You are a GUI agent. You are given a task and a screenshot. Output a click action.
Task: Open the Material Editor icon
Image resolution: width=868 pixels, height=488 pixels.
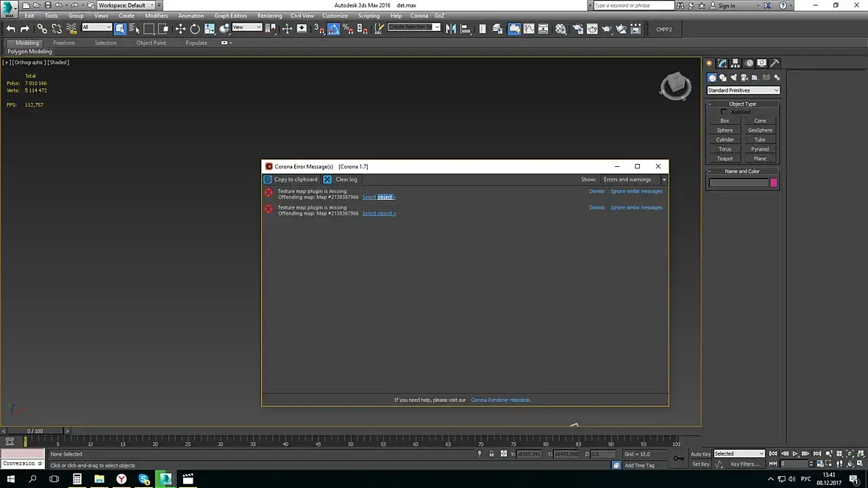click(x=561, y=29)
